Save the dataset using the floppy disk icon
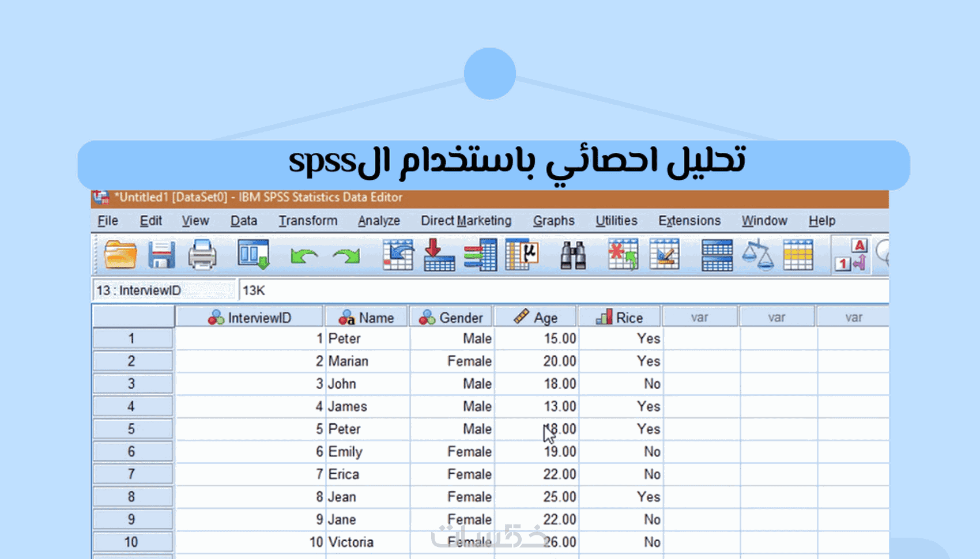The image size is (980, 559). click(x=161, y=255)
